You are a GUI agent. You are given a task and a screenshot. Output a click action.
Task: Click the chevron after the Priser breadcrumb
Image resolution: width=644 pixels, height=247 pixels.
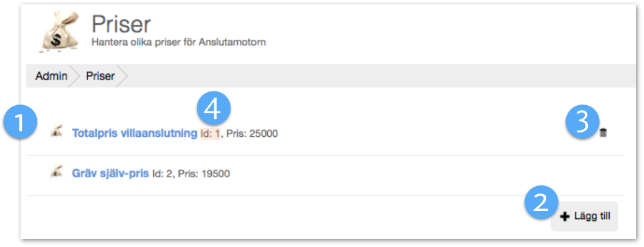(x=122, y=76)
